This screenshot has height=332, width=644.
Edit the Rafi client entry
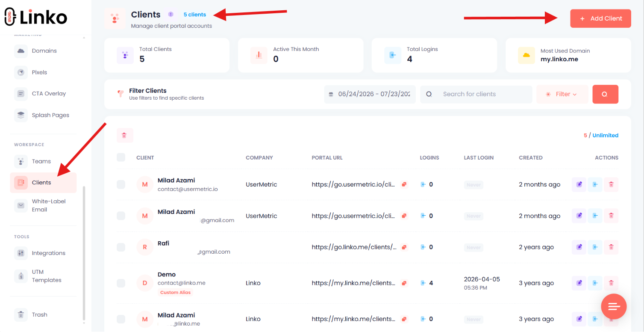click(579, 247)
